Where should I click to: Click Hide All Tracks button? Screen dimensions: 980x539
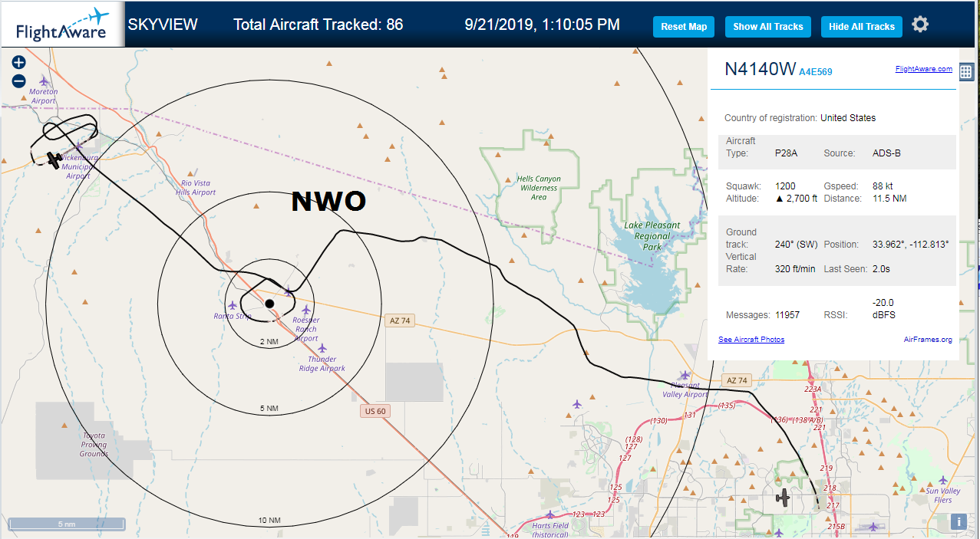(862, 27)
